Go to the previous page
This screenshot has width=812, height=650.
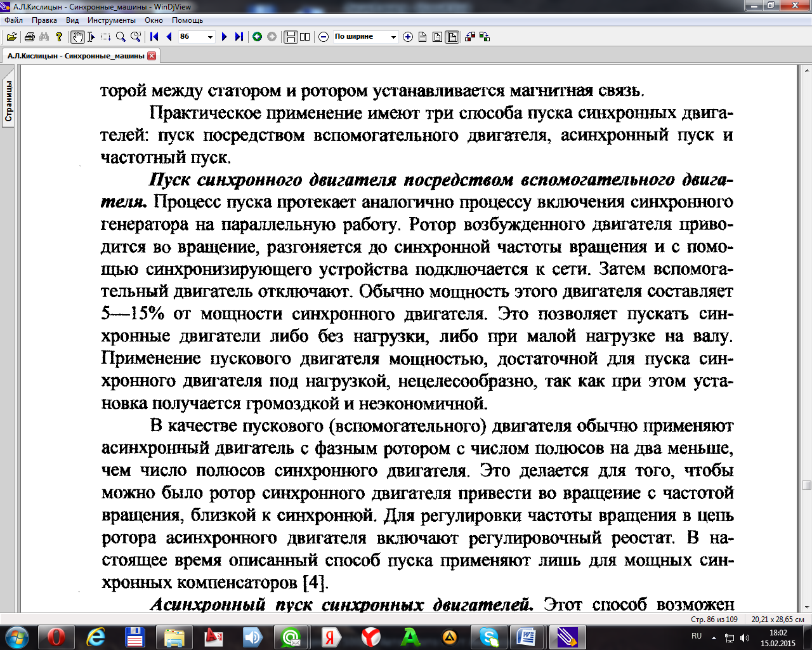tap(169, 37)
